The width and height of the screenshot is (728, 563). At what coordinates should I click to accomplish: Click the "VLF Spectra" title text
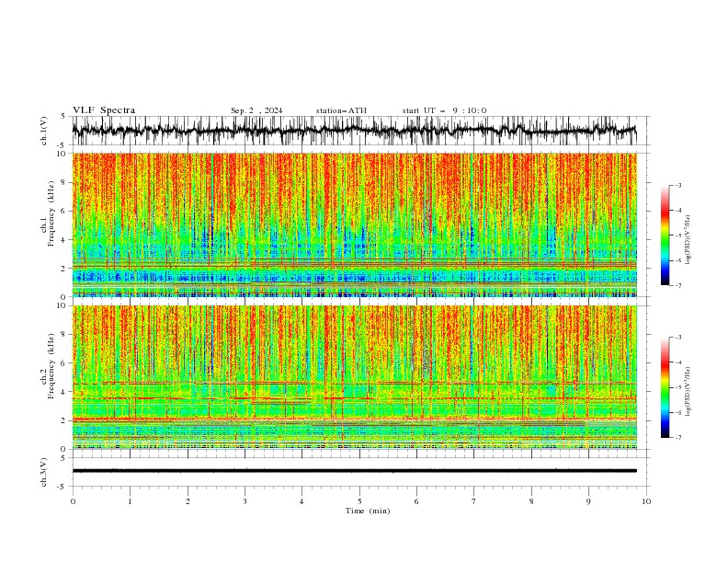[x=104, y=110]
